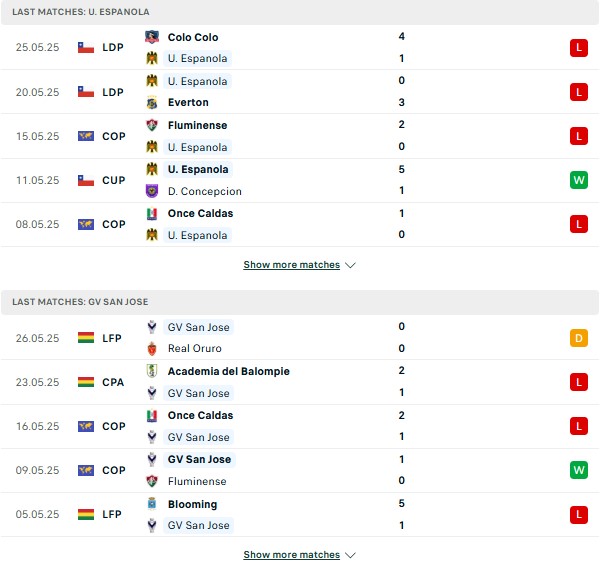Click COP competition flag on 16.05.25 row

[x=86, y=426]
